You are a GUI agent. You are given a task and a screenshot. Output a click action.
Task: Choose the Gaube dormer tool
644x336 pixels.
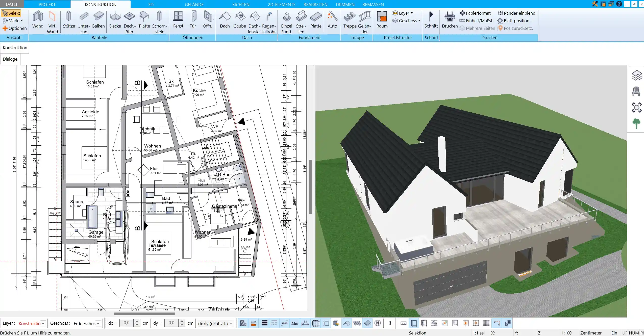(240, 19)
